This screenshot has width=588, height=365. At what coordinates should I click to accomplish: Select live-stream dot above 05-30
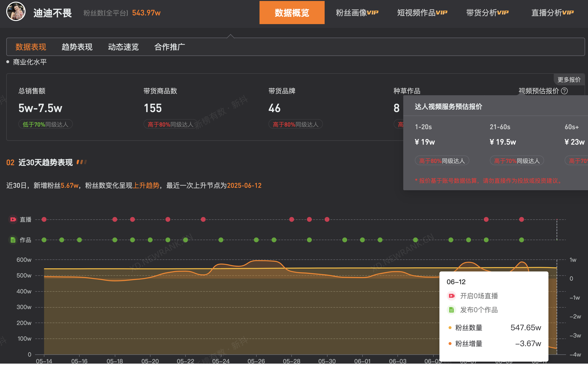pyautogui.click(x=327, y=219)
